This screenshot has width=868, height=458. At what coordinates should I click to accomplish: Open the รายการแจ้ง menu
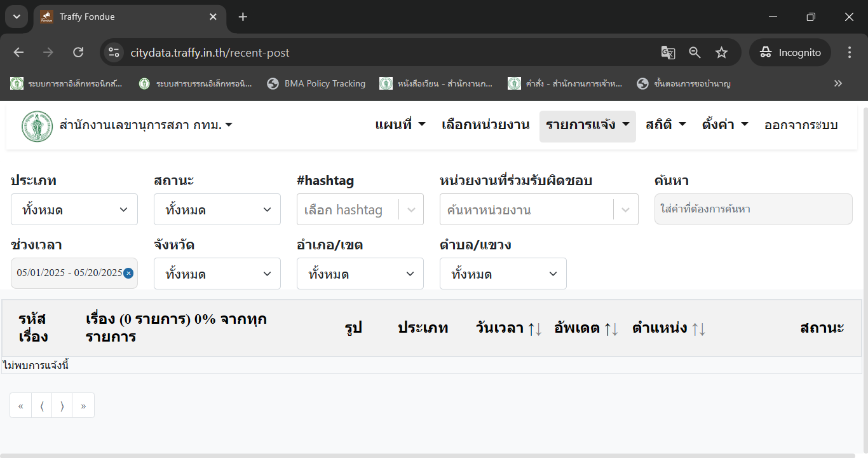click(587, 126)
